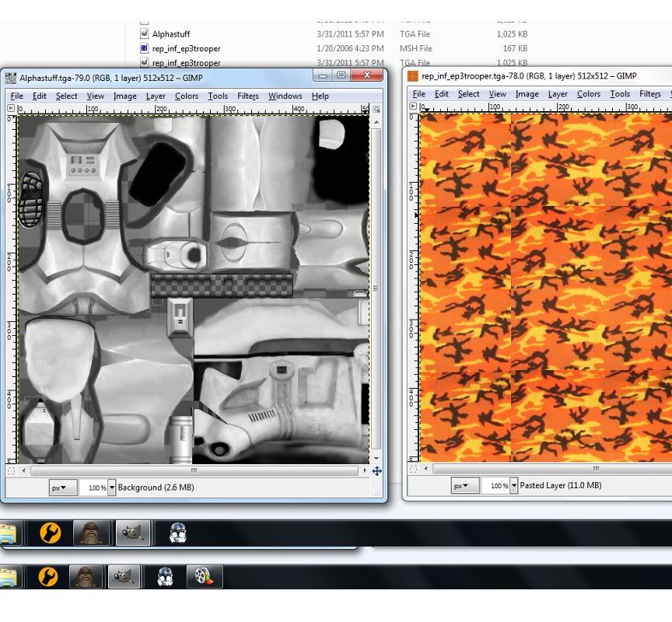Click the scroll-down arrow in the Alphastuff window
The image size is (672, 622).
[376, 457]
